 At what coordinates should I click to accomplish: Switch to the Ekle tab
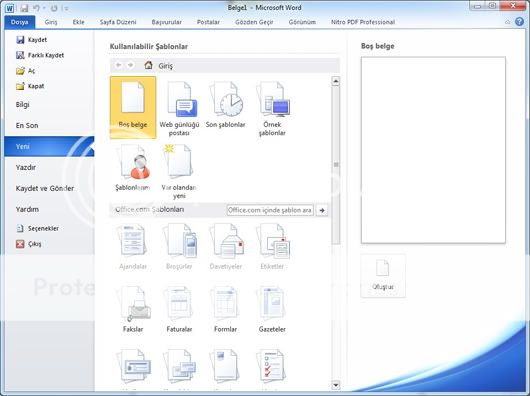[x=78, y=22]
